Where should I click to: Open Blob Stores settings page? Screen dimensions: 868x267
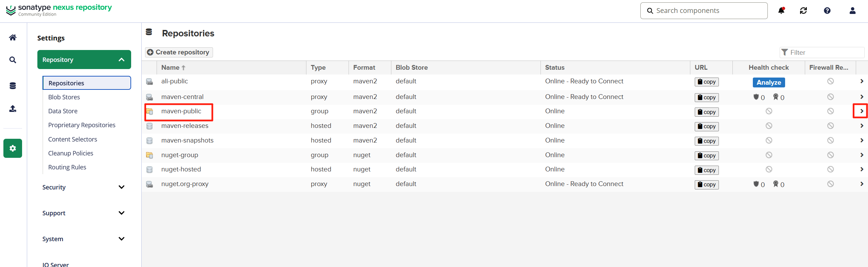click(64, 97)
